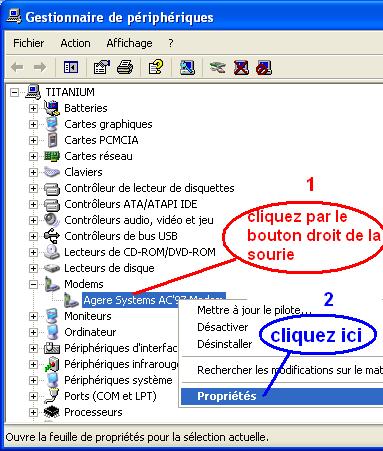Expand the Contrôleurs de bus USB node
383x451 pixels.
(x=33, y=236)
